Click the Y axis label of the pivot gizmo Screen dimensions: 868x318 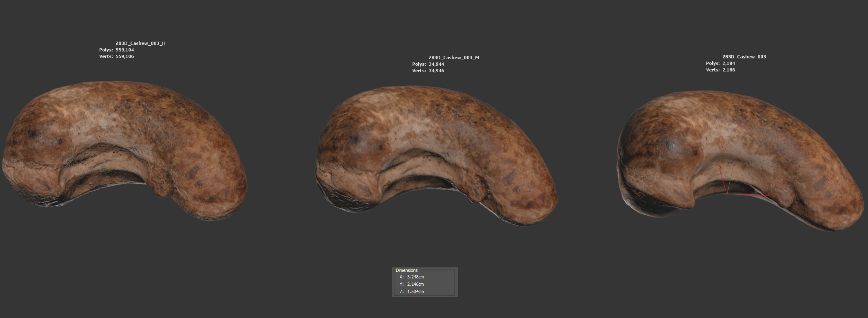click(720, 167)
